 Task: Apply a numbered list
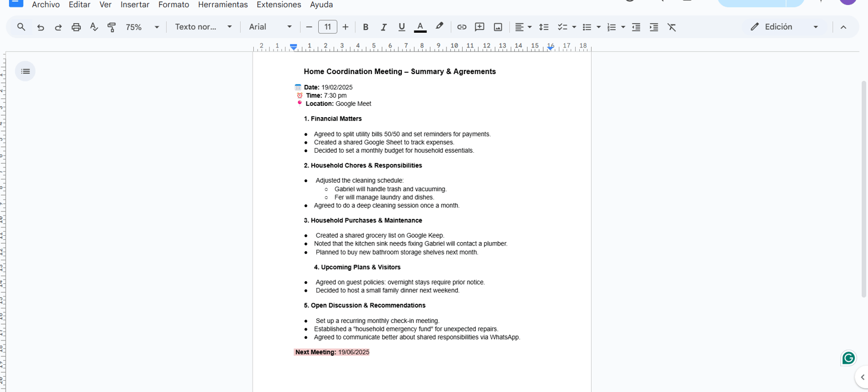click(611, 27)
